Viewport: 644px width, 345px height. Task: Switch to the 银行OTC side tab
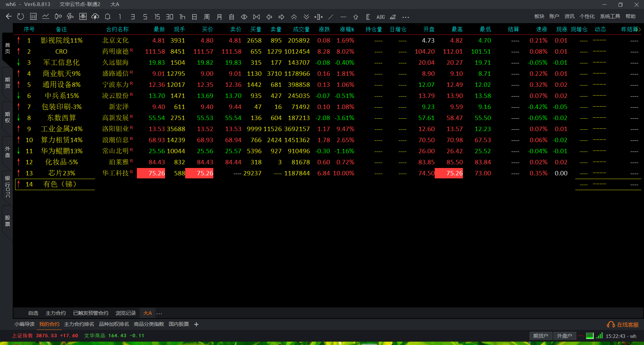(x=7, y=186)
